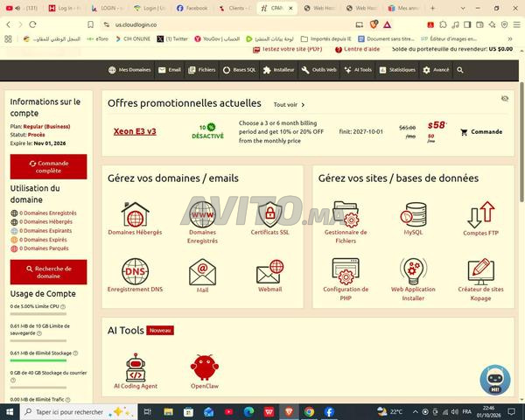Open the Certificats SSL shield icon

[x=269, y=214]
